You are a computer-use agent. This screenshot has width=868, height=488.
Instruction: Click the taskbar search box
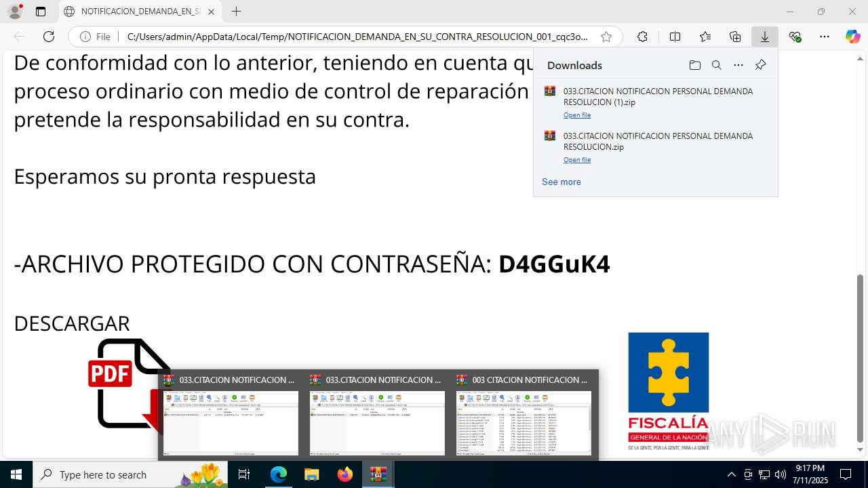tap(131, 474)
